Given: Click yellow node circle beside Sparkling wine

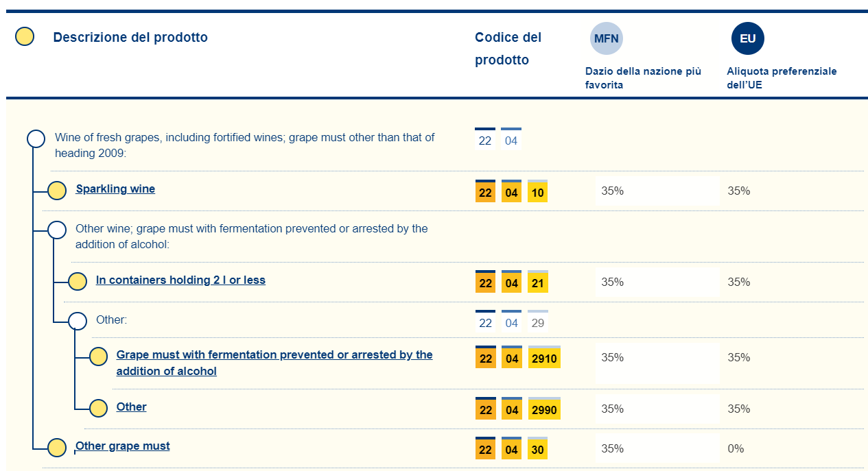Looking at the screenshot, I should 57,191.
